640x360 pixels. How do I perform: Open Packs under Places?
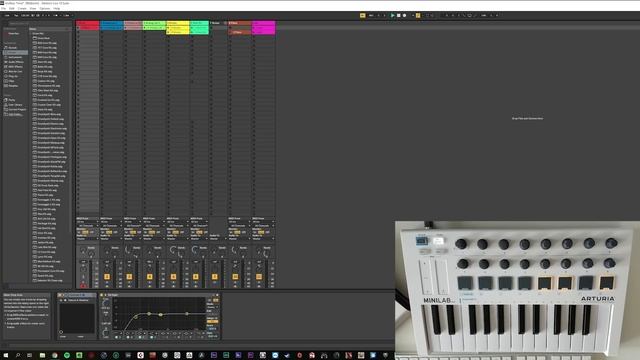pyautogui.click(x=12, y=100)
